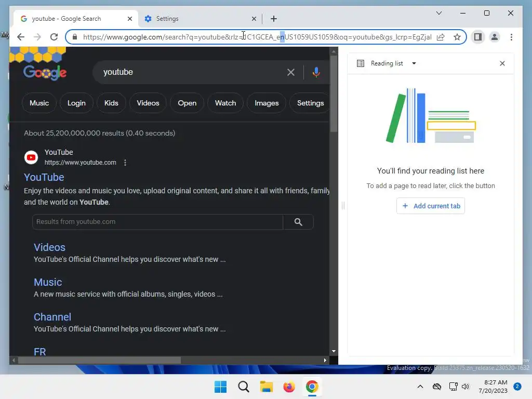Open the Music sitelink
Image resolution: width=532 pixels, height=399 pixels.
pyautogui.click(x=48, y=282)
